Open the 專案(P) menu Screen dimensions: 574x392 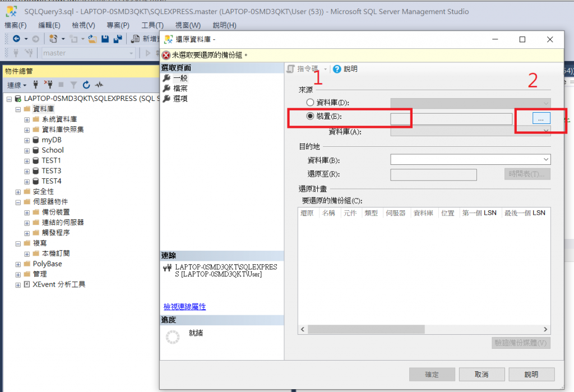tap(118, 25)
